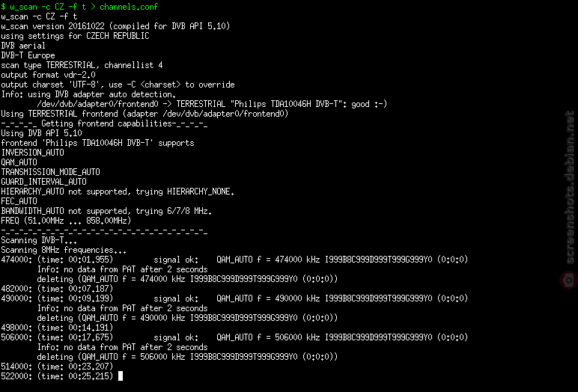Click the 'GUARD_INTERVAL_AUTO' line
The width and height of the screenshot is (578, 392).
point(44,182)
